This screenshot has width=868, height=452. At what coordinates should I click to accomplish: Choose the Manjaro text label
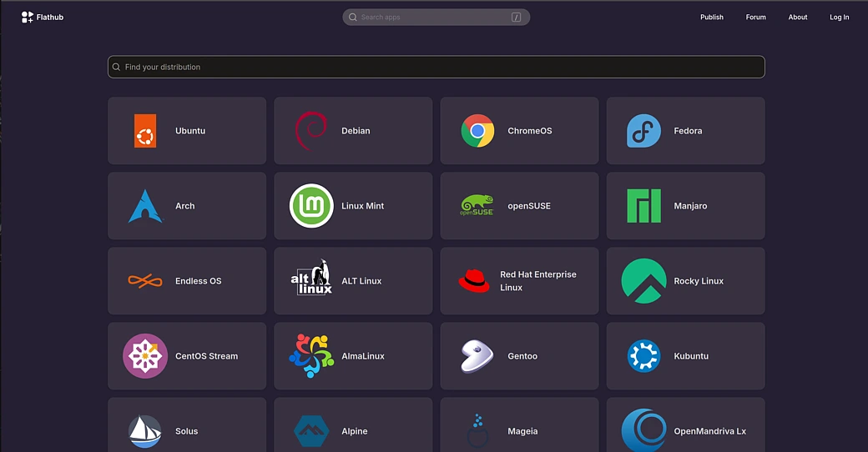click(690, 206)
